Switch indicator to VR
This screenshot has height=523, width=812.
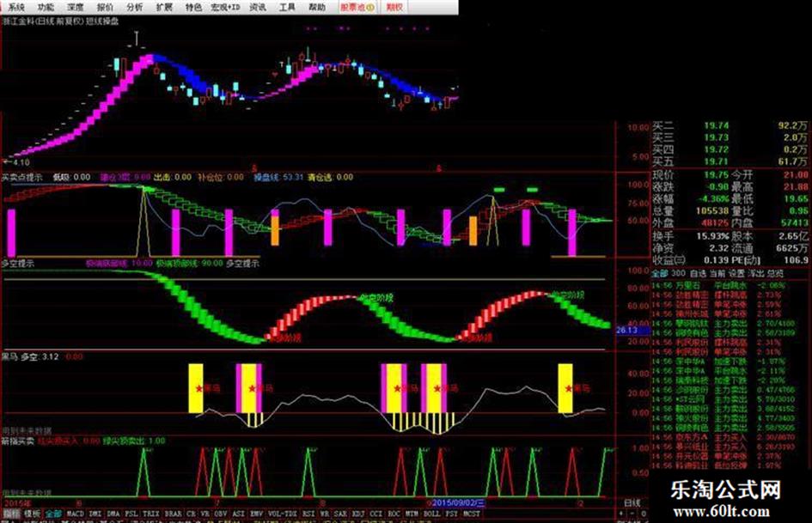[x=205, y=514]
